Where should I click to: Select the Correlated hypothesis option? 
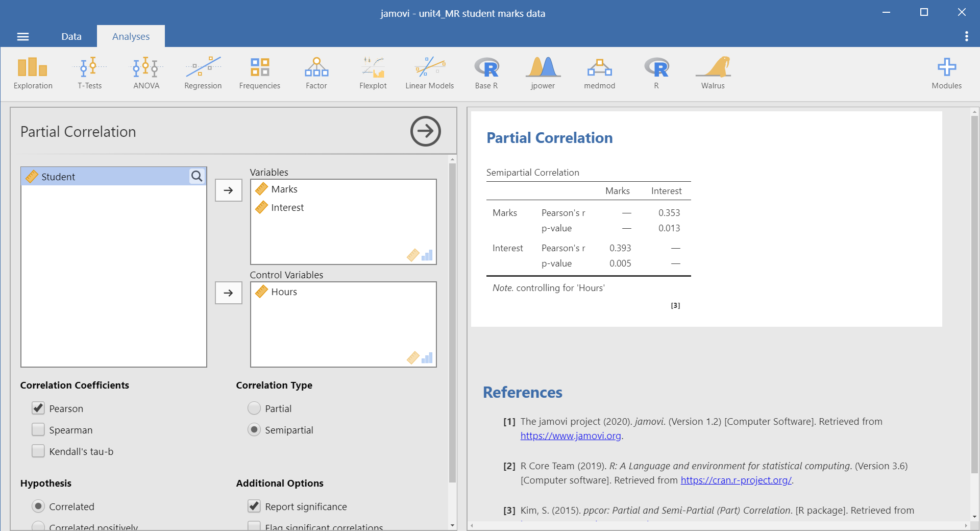(38, 506)
